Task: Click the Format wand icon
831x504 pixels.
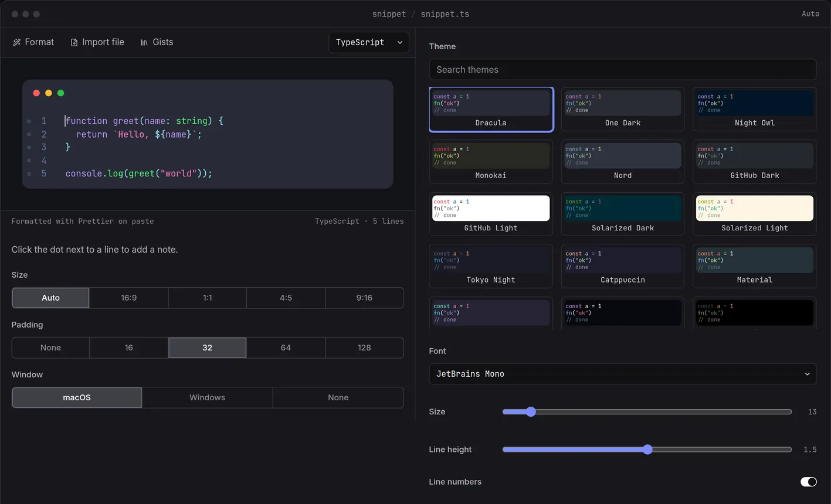Action: [x=16, y=42]
